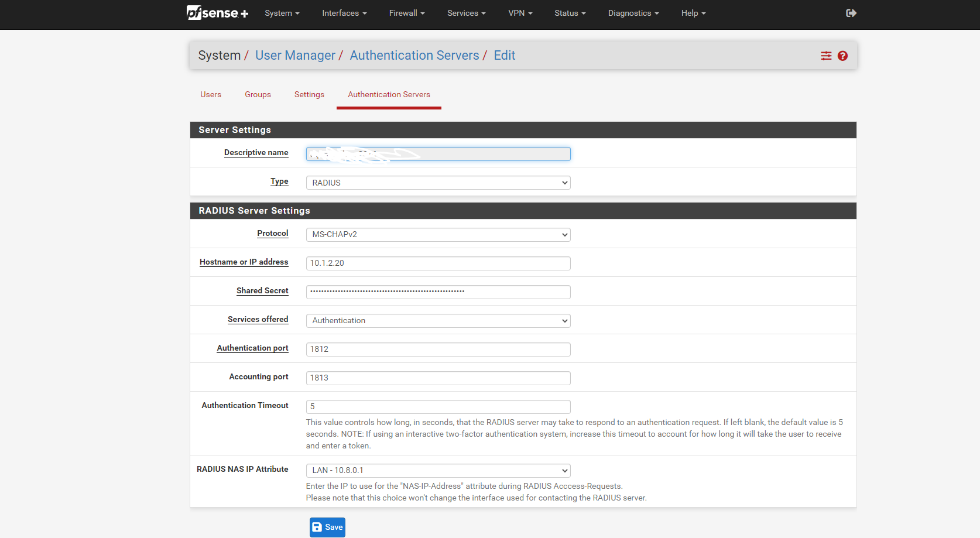Click the logout icon in navbar

click(x=851, y=13)
